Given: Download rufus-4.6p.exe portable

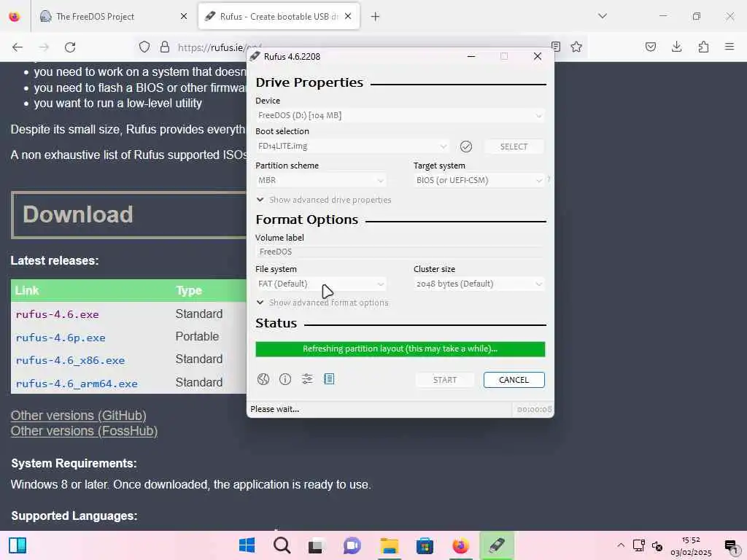Looking at the screenshot, I should (x=61, y=338).
